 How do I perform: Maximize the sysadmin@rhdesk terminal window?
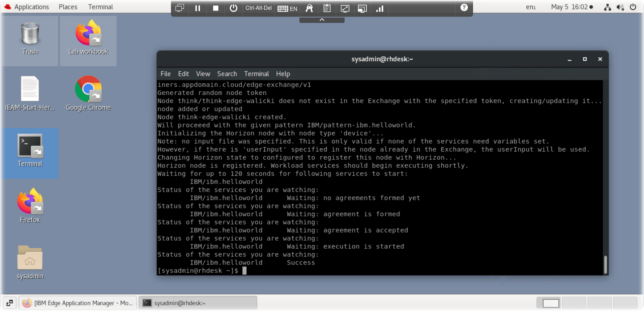click(585, 59)
